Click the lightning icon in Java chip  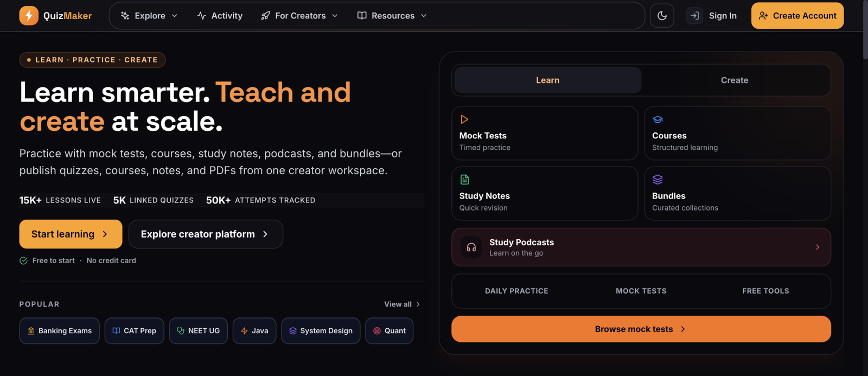point(244,330)
